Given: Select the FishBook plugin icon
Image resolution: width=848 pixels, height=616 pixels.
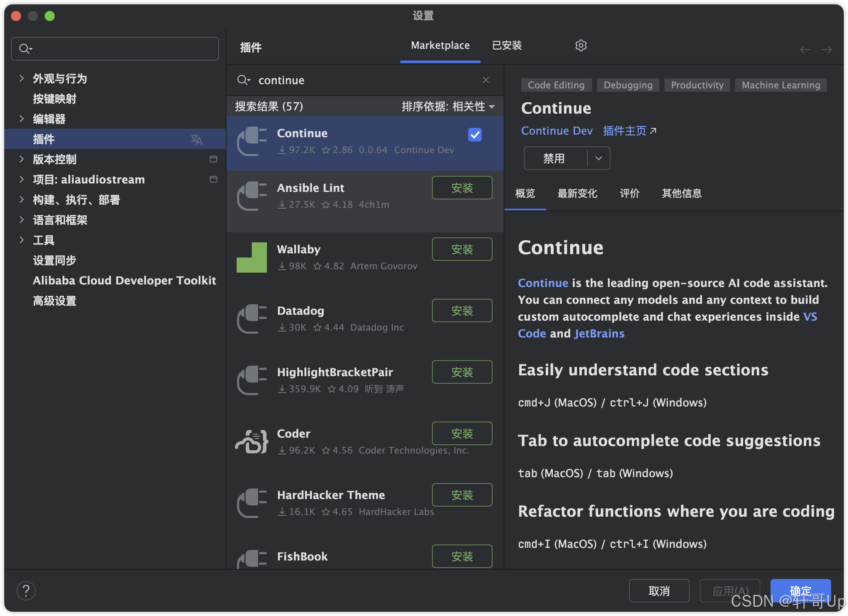Looking at the screenshot, I should [x=252, y=560].
